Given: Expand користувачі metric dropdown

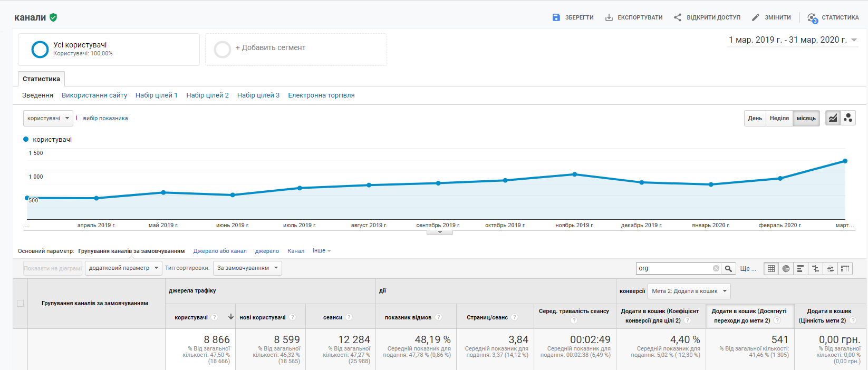Looking at the screenshot, I should [x=48, y=118].
